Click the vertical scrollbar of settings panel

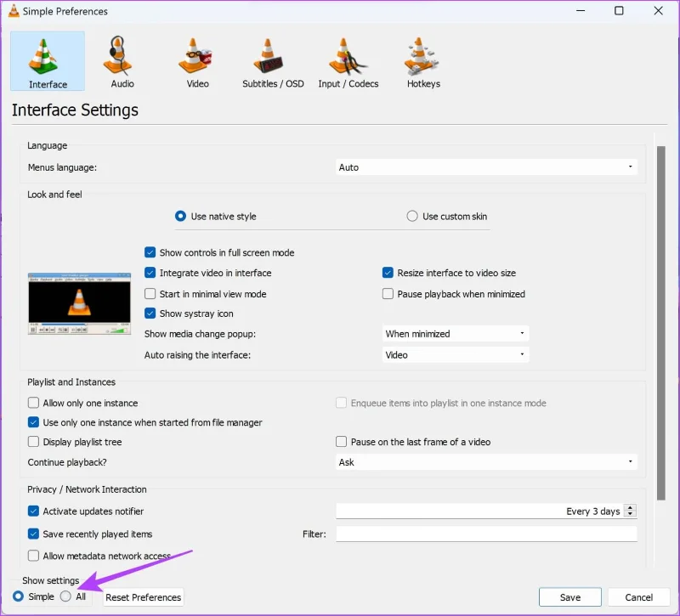(x=661, y=323)
